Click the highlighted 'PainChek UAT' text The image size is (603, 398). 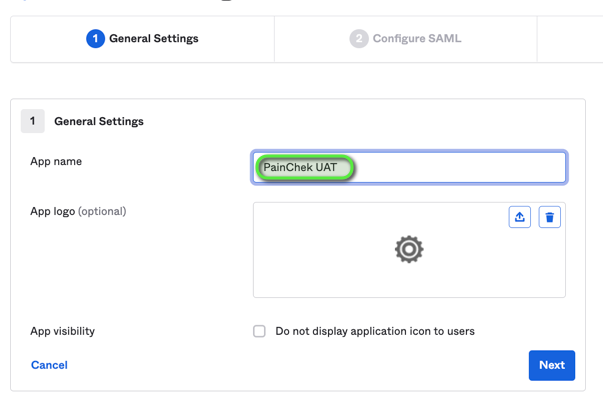pyautogui.click(x=300, y=167)
